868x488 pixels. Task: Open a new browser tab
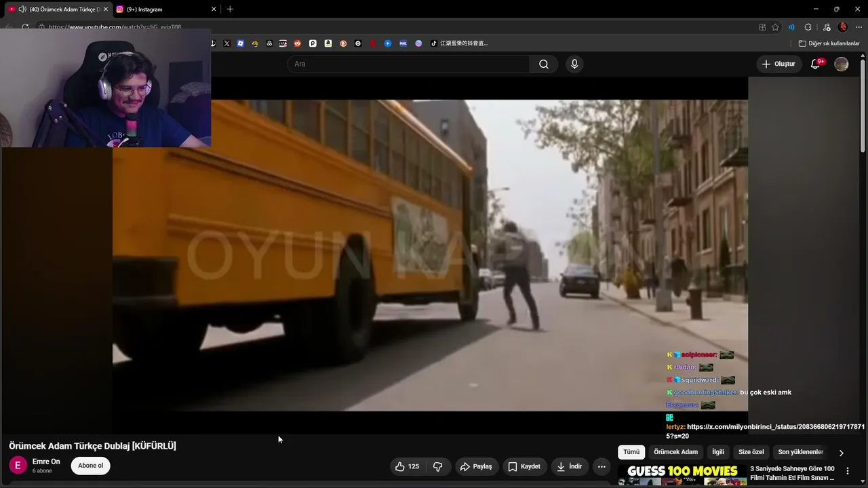click(x=230, y=9)
